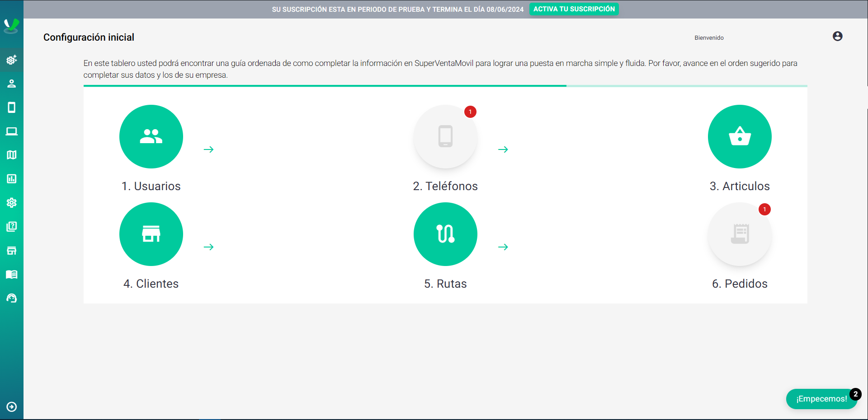Open the map sidebar icon
The height and width of the screenshot is (420, 868).
12,155
